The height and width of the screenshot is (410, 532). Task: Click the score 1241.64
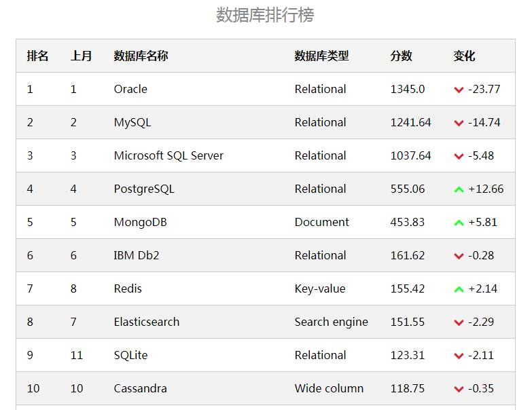pyautogui.click(x=410, y=122)
